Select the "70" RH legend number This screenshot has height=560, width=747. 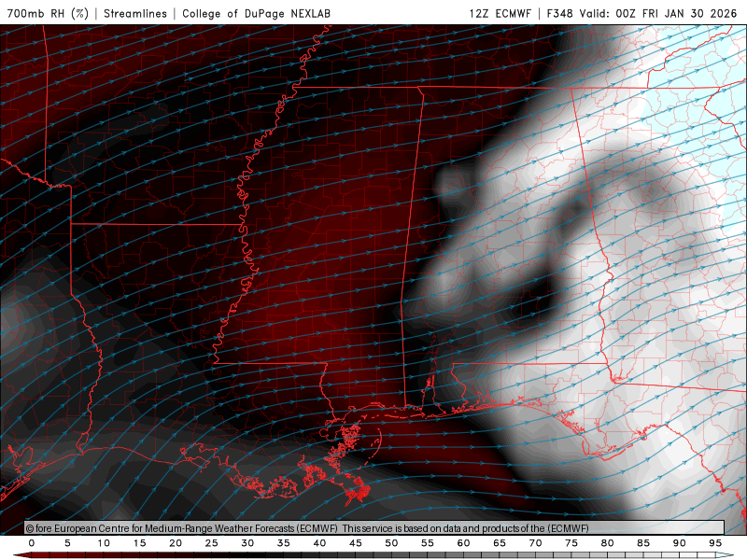click(535, 543)
